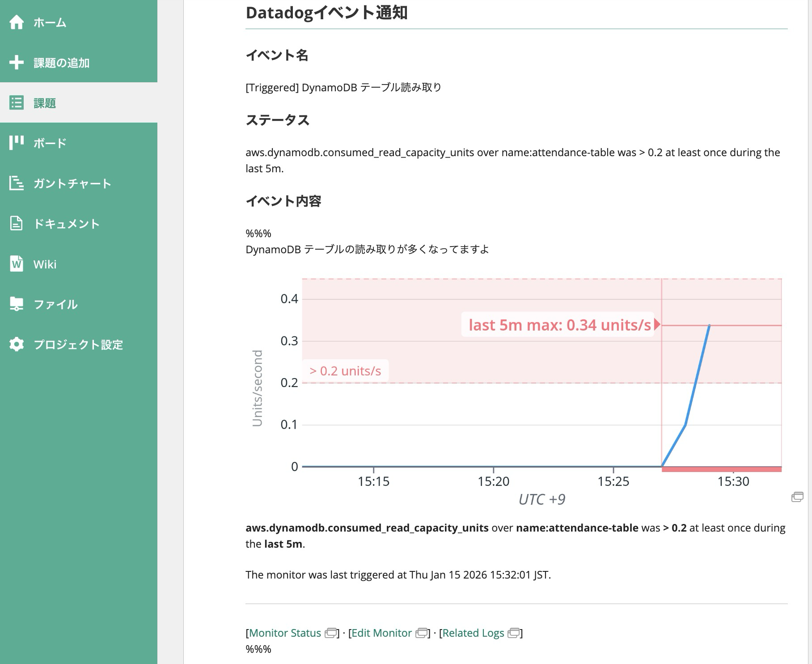
Task: Click the copy icon beside Monitor Status
Action: point(330,633)
